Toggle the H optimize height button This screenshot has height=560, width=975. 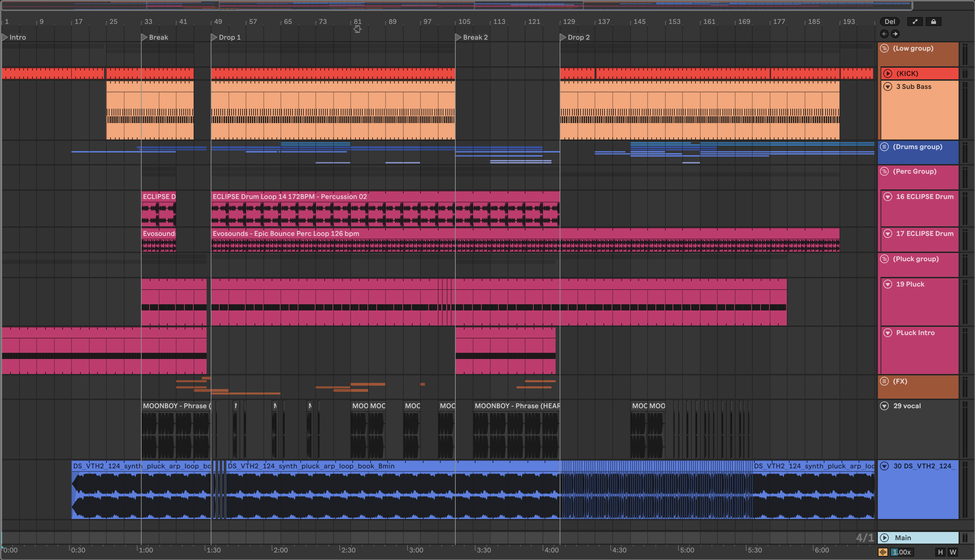click(x=940, y=552)
